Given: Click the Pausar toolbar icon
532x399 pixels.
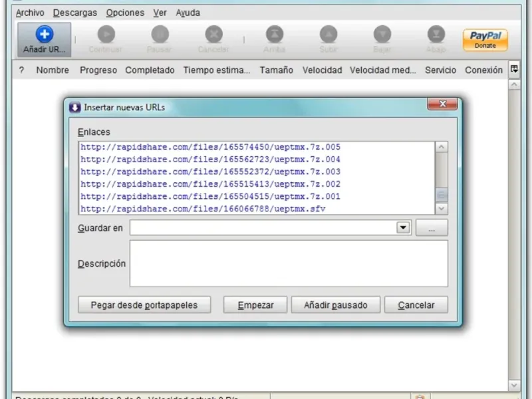Looking at the screenshot, I should pos(160,35).
